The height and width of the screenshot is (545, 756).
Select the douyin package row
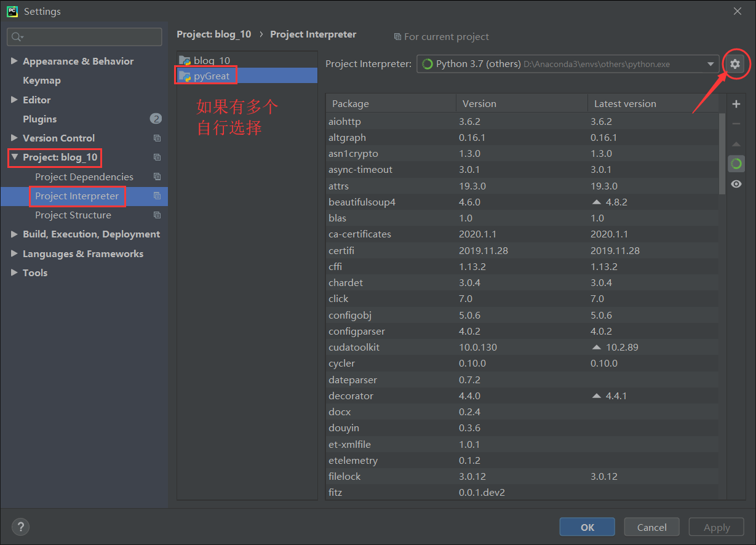(x=522, y=428)
